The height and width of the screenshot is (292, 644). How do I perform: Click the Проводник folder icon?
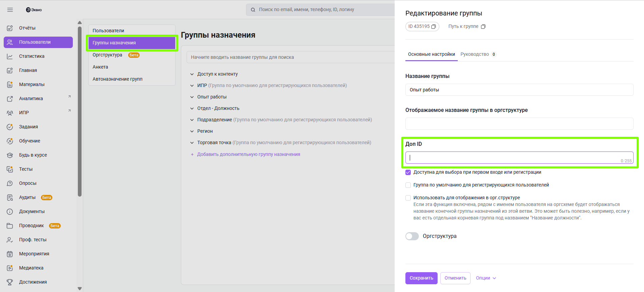click(10, 226)
